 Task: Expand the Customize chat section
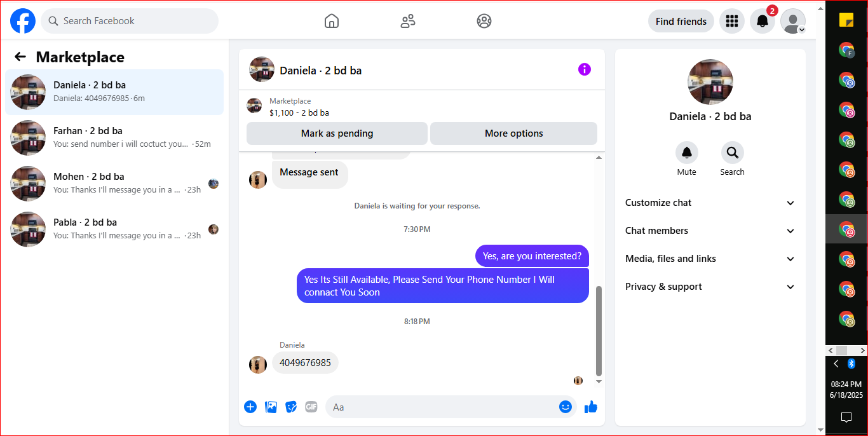(x=710, y=203)
